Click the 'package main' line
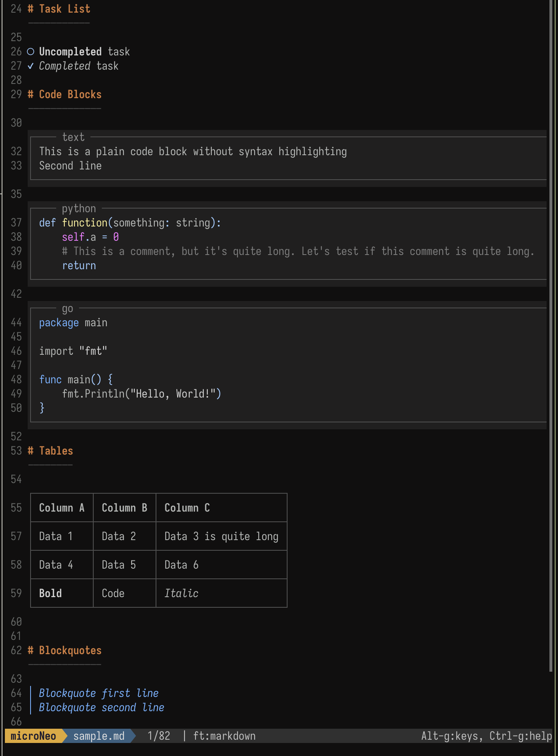The height and width of the screenshot is (756, 558). click(73, 323)
